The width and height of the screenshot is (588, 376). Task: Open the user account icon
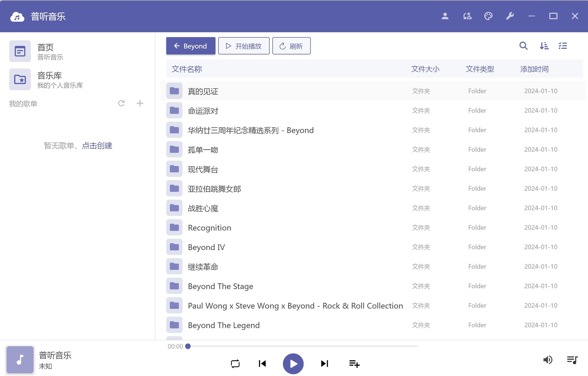pyautogui.click(x=445, y=16)
